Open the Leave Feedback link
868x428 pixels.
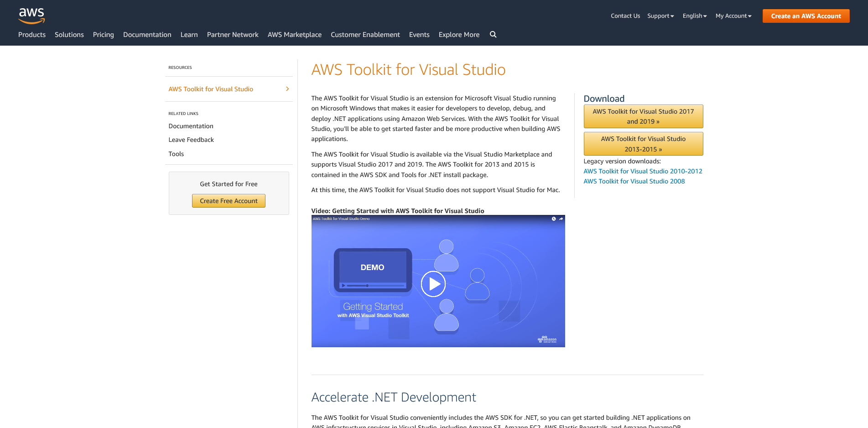coord(191,140)
